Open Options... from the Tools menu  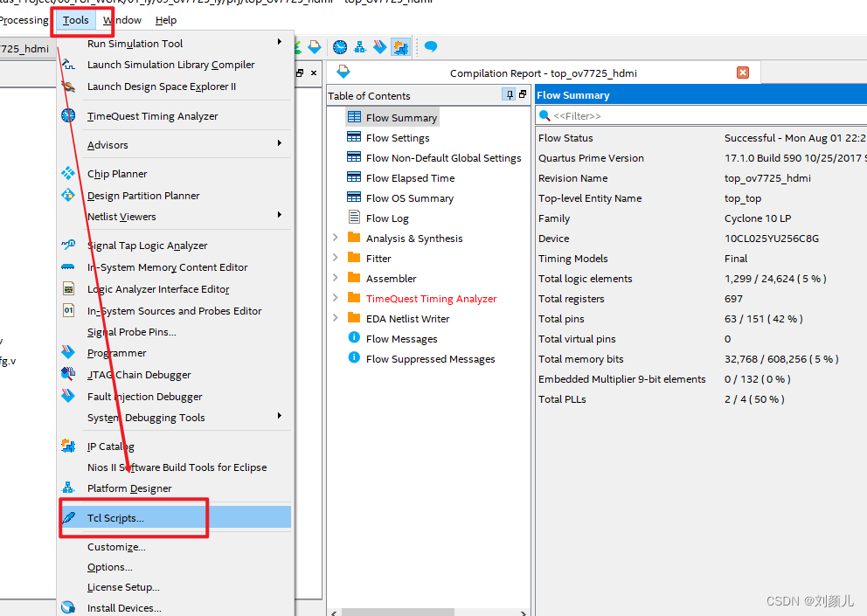110,567
